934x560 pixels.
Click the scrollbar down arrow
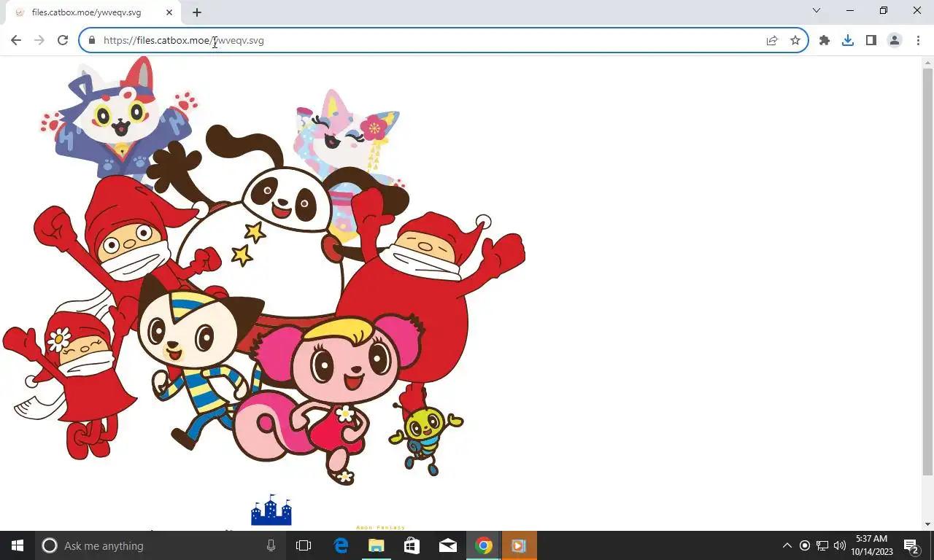coord(928,524)
